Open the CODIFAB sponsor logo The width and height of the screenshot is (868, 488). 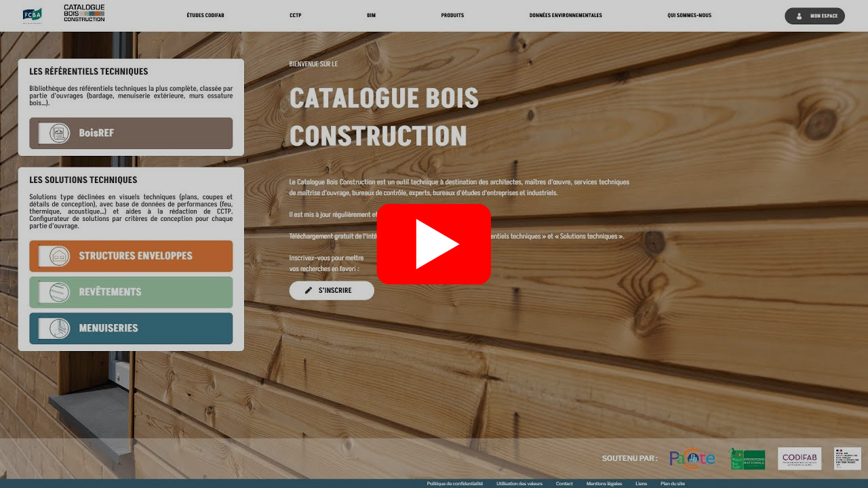point(800,459)
